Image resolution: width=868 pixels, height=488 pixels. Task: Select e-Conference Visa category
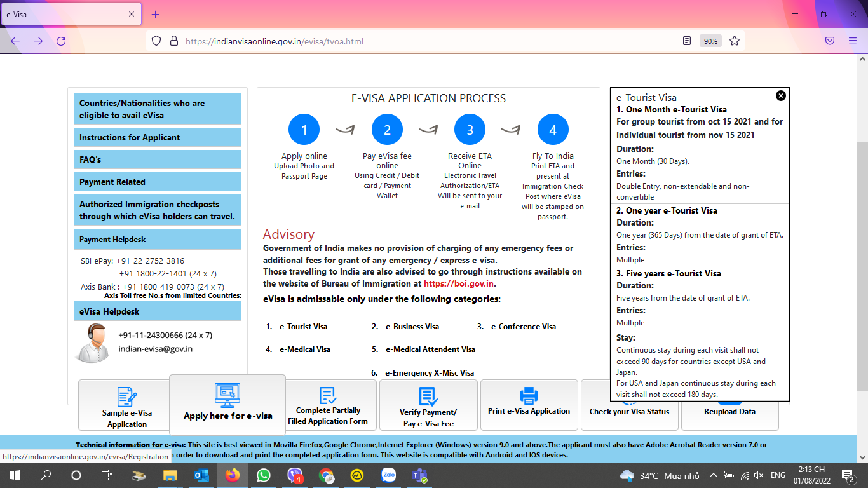click(x=524, y=327)
